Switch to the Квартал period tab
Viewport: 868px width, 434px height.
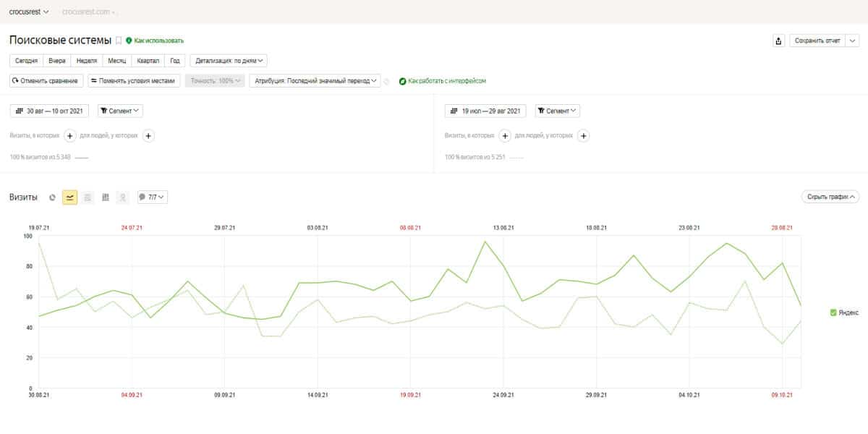click(148, 61)
